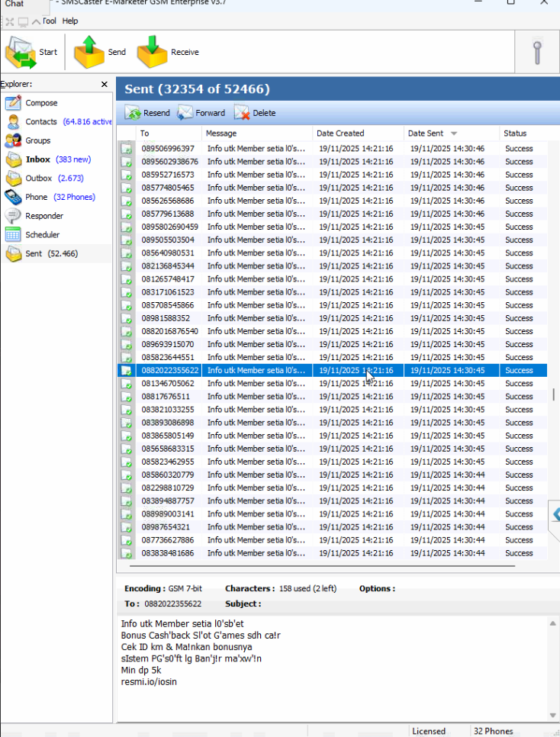Click message icon for row 085952716573

pos(126,175)
